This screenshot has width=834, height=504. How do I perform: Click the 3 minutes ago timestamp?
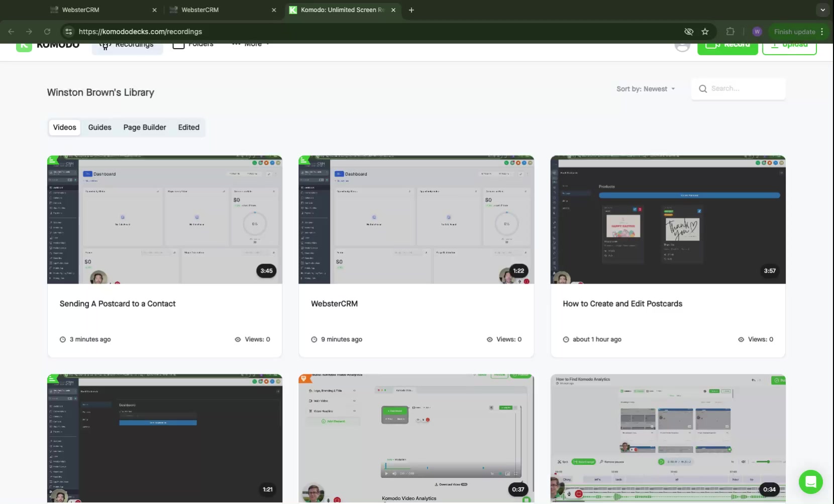90,339
